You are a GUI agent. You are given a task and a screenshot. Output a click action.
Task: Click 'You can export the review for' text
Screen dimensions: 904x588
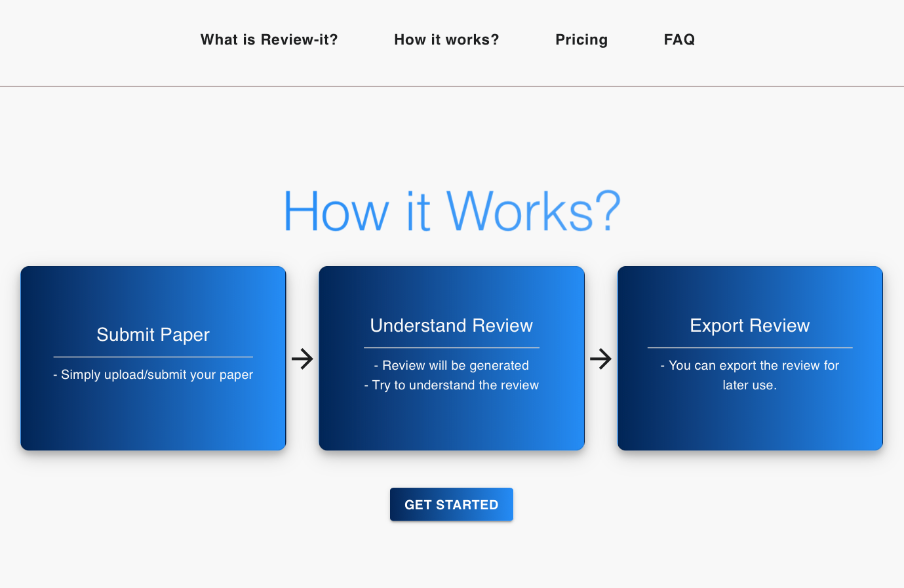[x=749, y=366]
